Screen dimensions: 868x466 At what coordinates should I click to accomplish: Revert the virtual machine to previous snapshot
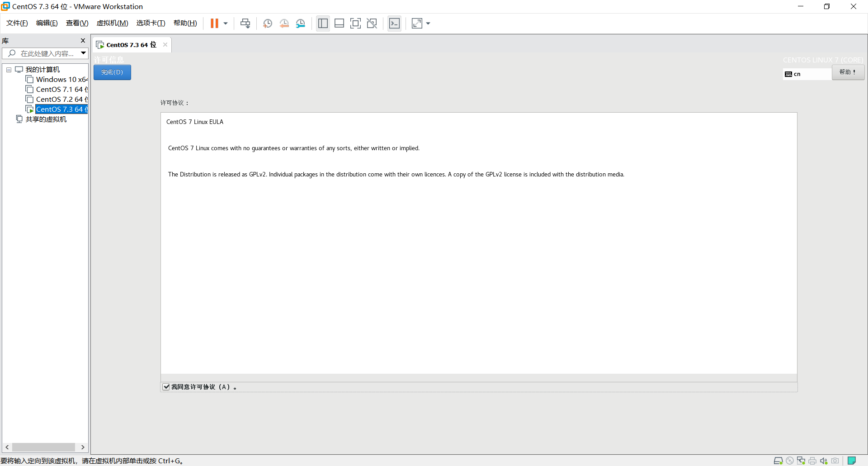point(284,24)
